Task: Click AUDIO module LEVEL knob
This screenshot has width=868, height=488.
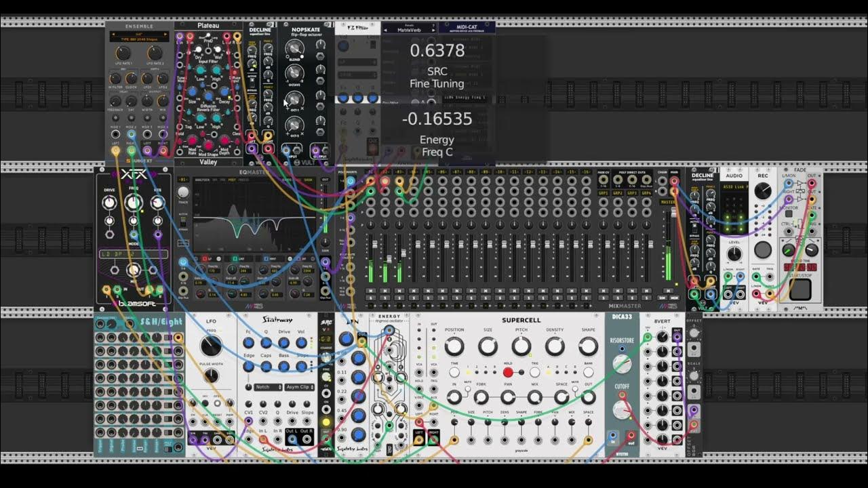Action: pos(734,253)
